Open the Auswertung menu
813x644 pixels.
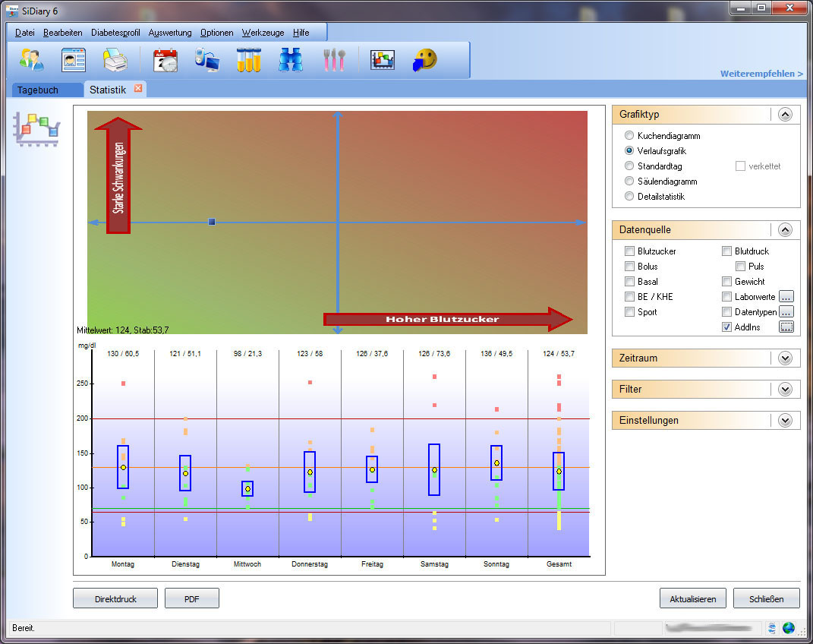[170, 33]
